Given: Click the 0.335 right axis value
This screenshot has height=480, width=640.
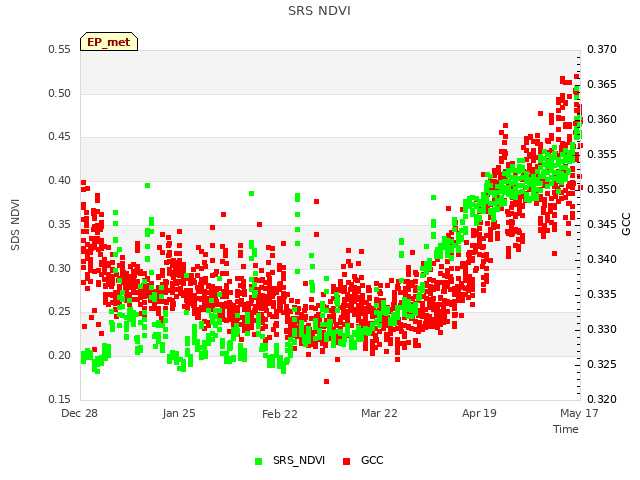Looking at the screenshot, I should 602,294.
